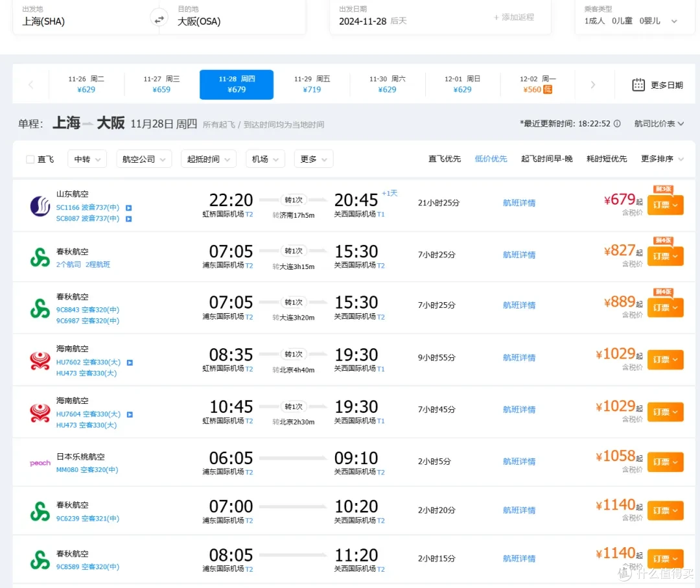Open the 更多日期 calendar icon
Image resolution: width=700 pixels, height=588 pixels.
pos(638,84)
